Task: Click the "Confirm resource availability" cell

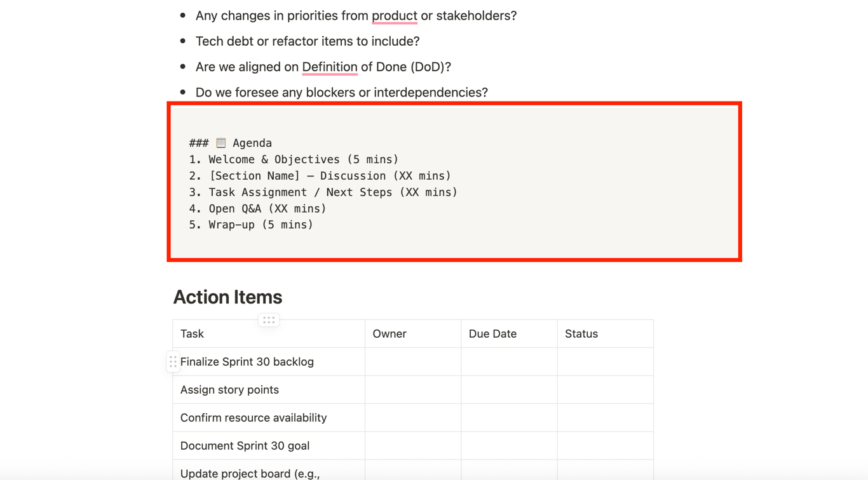Action: (253, 418)
